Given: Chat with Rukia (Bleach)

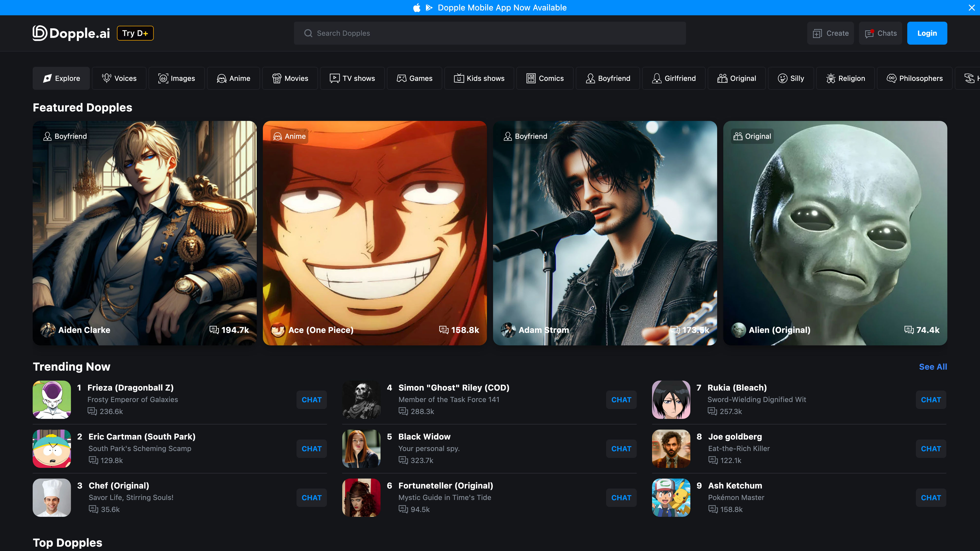Looking at the screenshot, I should tap(931, 400).
